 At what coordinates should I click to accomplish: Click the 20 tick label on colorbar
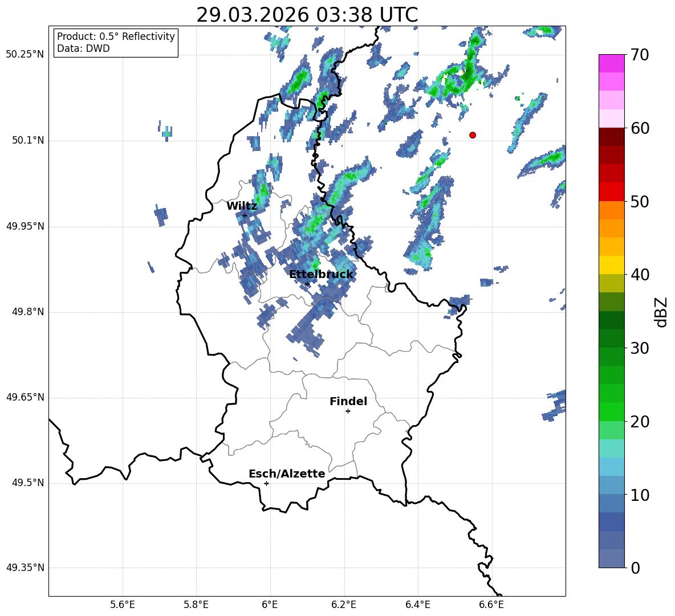click(640, 422)
